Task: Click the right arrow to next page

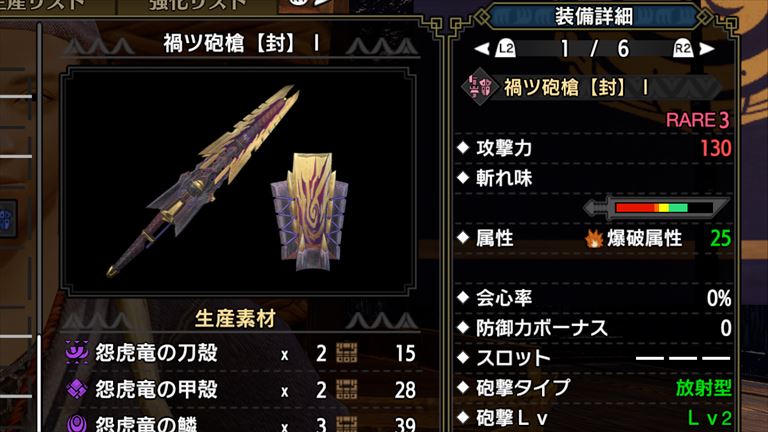Action: coord(707,48)
